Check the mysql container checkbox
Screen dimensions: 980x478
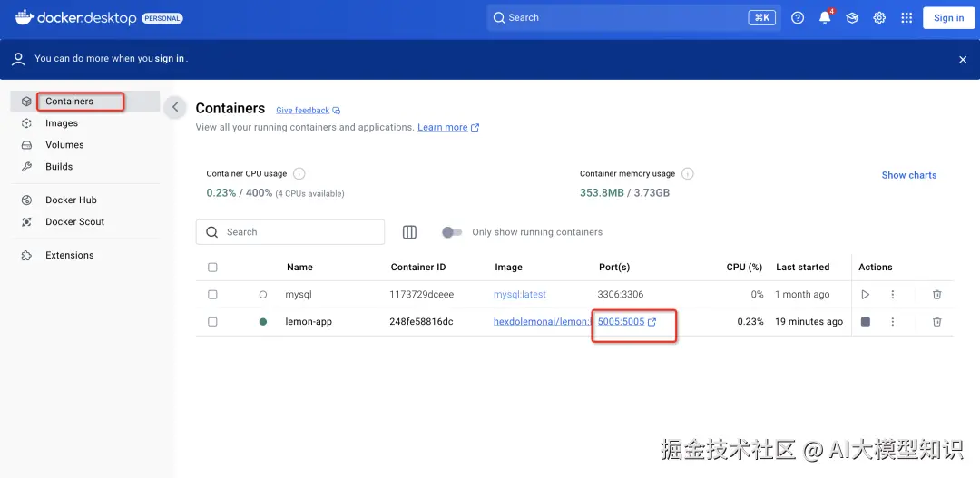(212, 294)
